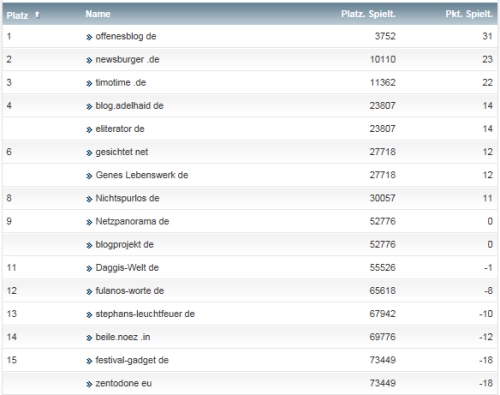Viewport: 500px width, 395px height.
Task: Select the points value 11
Action: [488, 198]
